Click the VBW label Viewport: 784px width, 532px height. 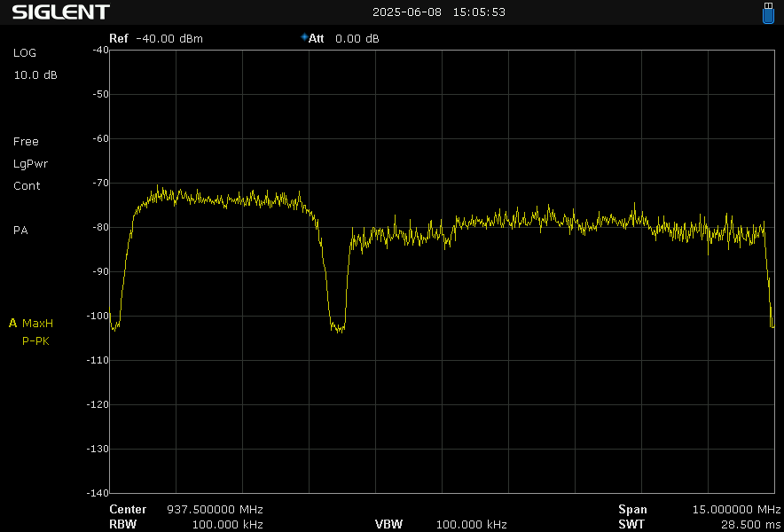pos(388,524)
